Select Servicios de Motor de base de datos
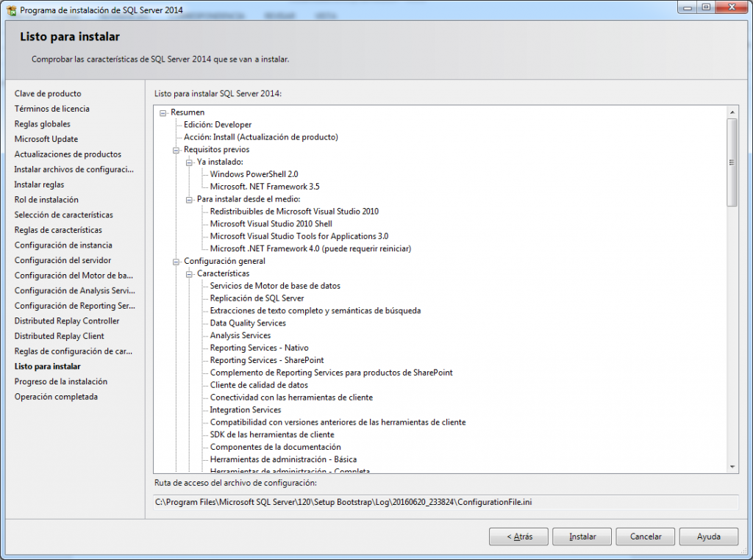753x560 pixels. (275, 286)
